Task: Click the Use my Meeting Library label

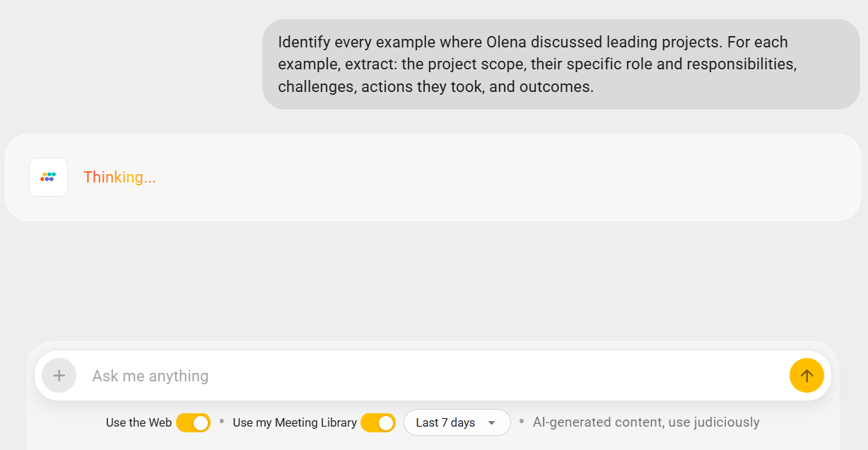Action: (x=294, y=423)
